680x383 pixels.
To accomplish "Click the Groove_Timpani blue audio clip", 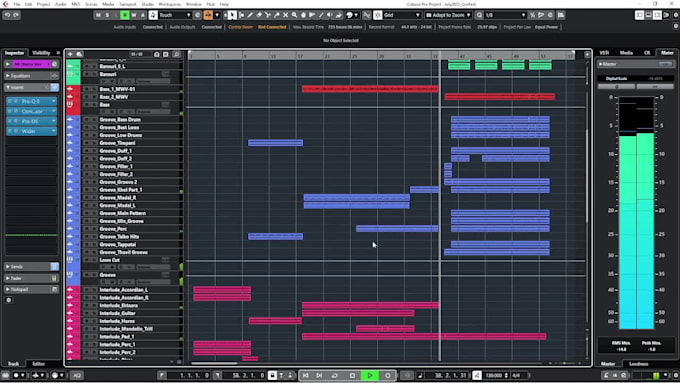I will [275, 143].
